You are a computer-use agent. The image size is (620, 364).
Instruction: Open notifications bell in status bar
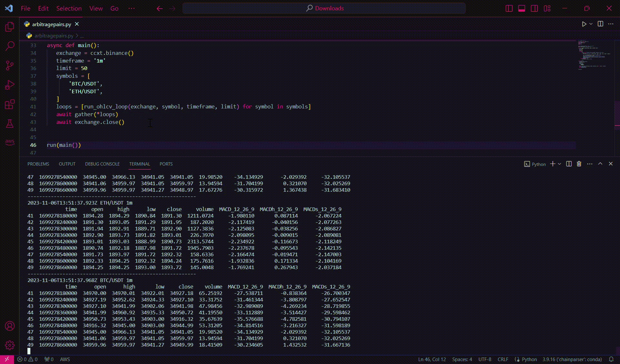611,359
